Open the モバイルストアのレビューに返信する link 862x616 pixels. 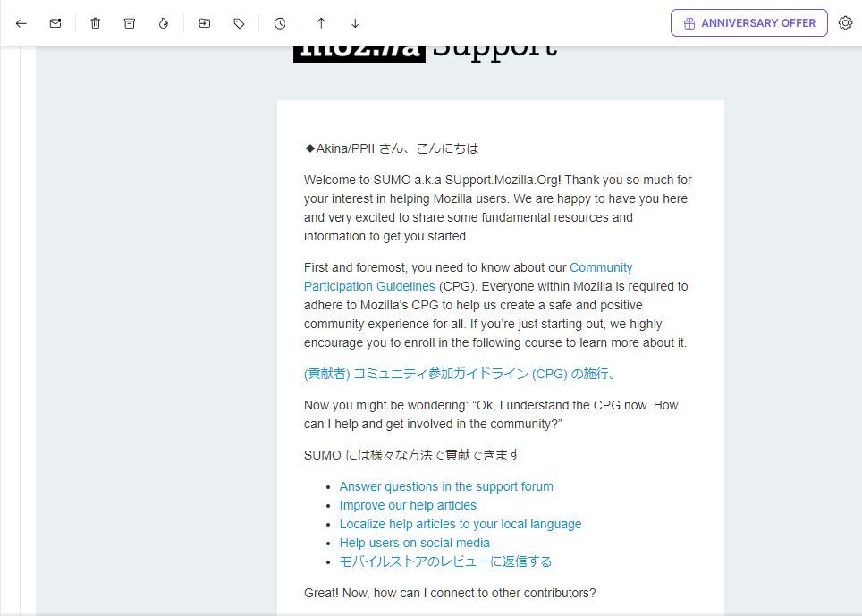[445, 561]
